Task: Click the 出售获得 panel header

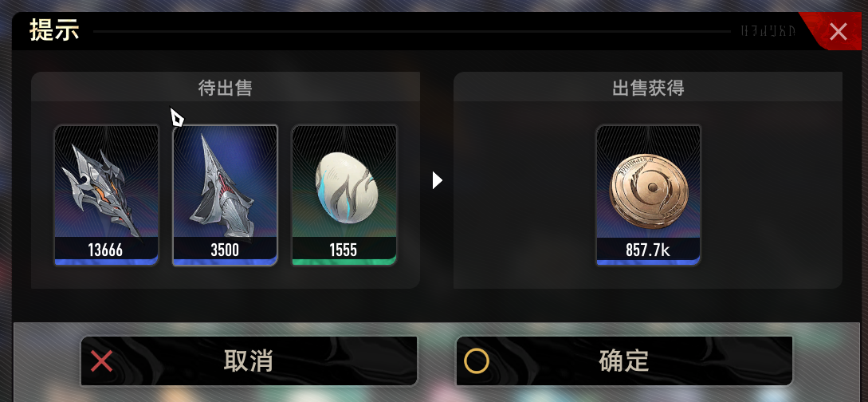Action: point(648,88)
